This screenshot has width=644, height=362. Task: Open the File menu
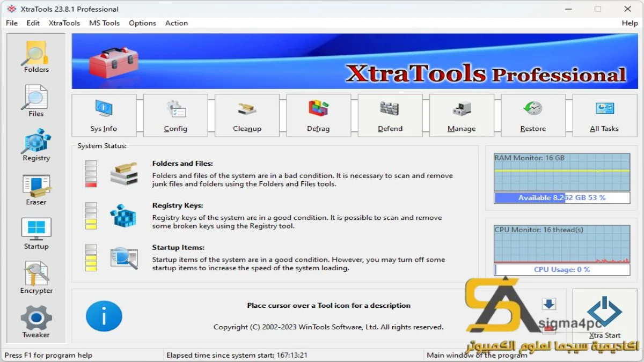click(12, 23)
